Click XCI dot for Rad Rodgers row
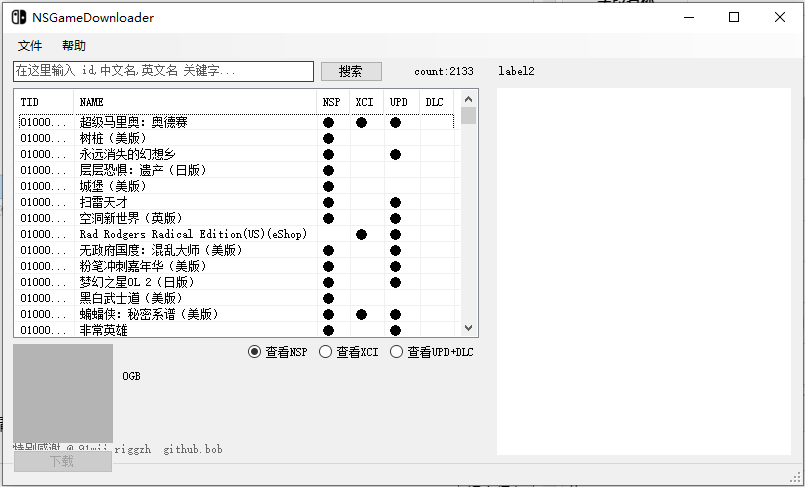This screenshot has height=487, width=805. [x=361, y=234]
